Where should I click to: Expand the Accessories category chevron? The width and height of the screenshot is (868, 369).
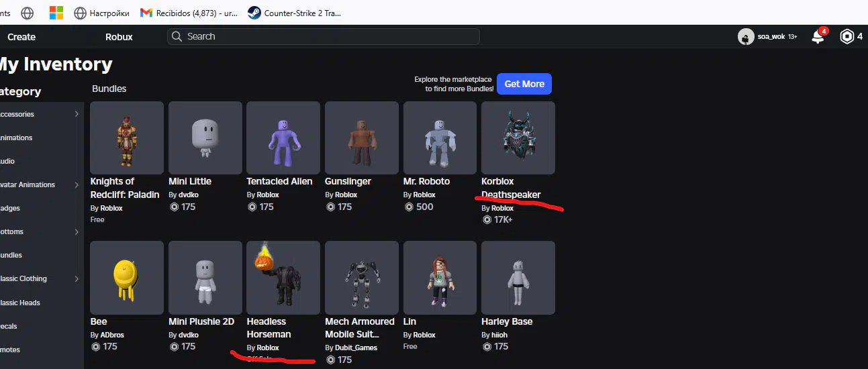[77, 114]
